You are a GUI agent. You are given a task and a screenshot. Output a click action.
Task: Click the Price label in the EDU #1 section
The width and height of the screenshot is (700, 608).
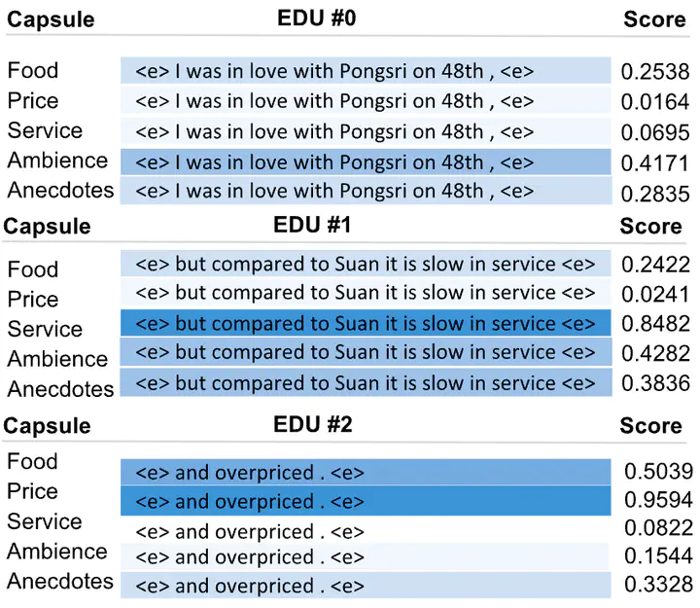(x=33, y=299)
